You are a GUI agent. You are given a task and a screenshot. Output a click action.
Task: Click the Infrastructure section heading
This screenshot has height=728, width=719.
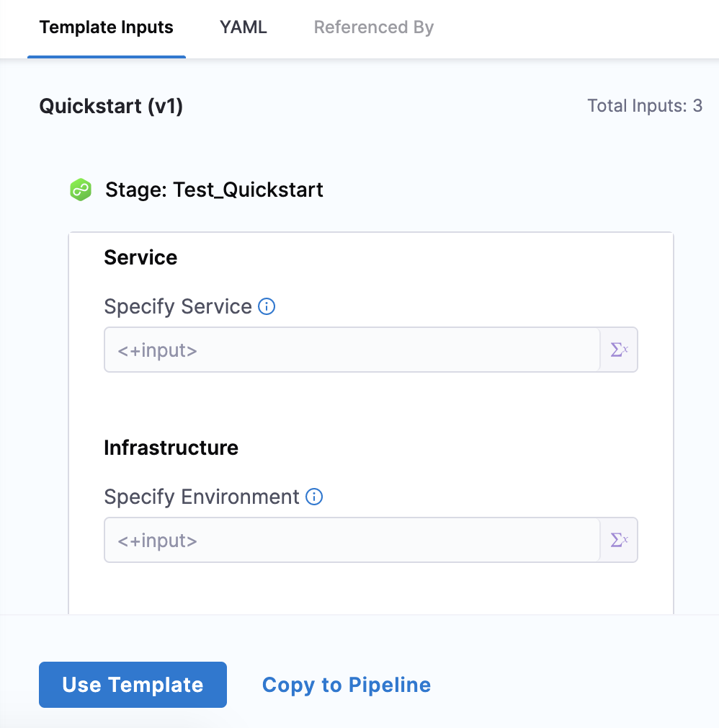tap(171, 448)
